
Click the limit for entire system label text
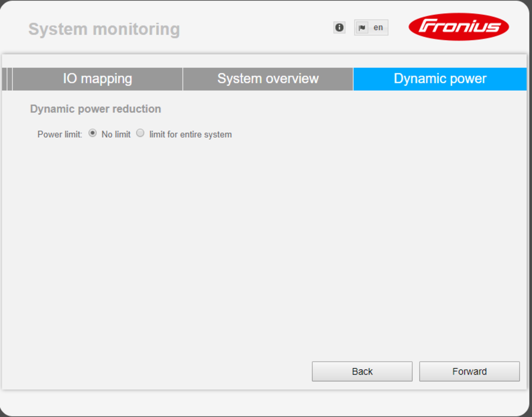tap(190, 134)
